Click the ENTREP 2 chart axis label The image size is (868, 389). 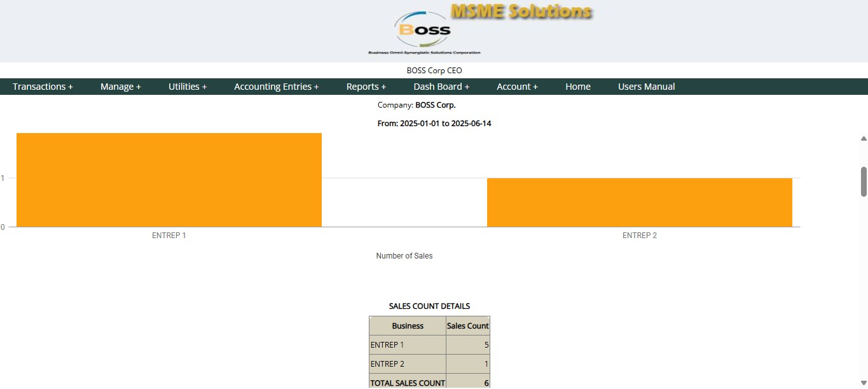point(640,236)
